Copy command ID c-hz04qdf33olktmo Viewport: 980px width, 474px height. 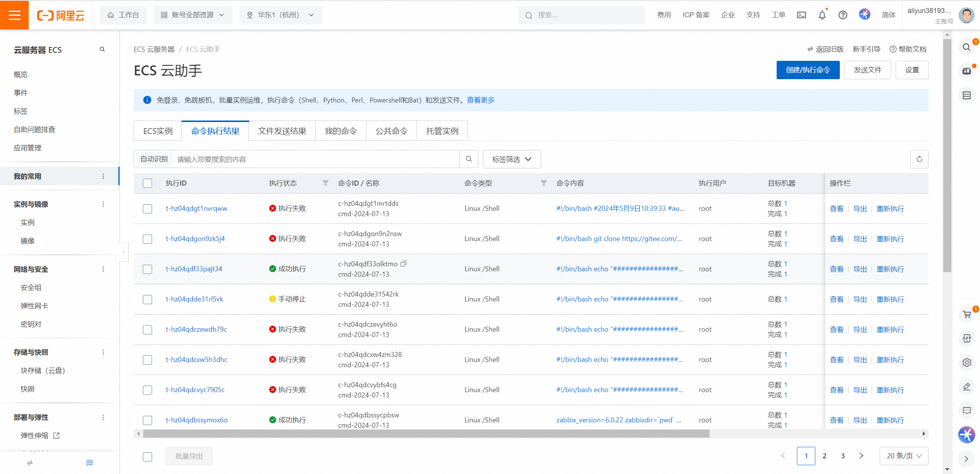(x=404, y=264)
